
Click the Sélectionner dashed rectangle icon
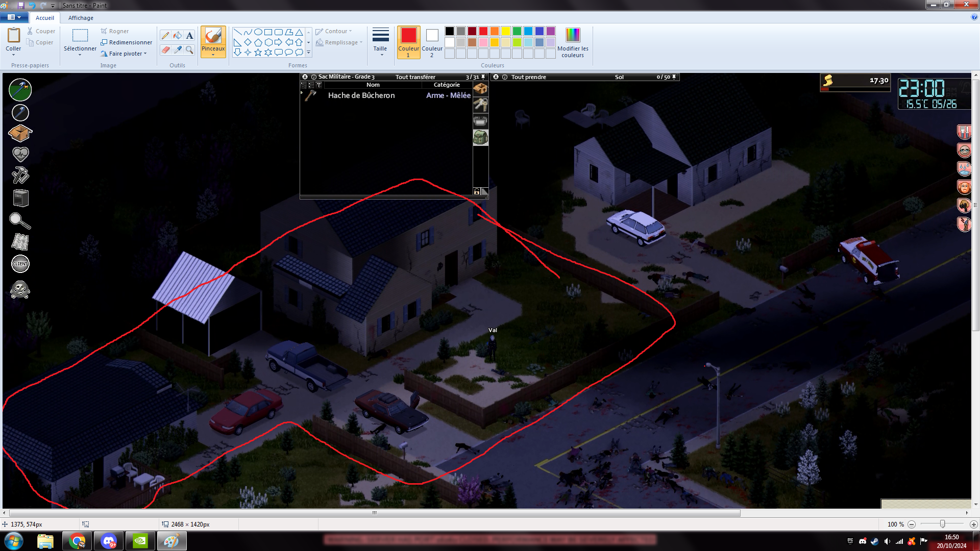coord(80,35)
